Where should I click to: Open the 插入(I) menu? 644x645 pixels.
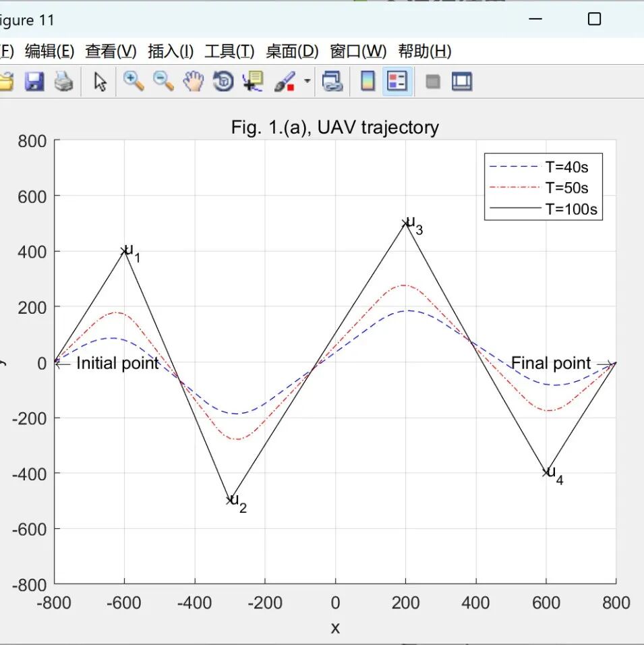point(171,51)
